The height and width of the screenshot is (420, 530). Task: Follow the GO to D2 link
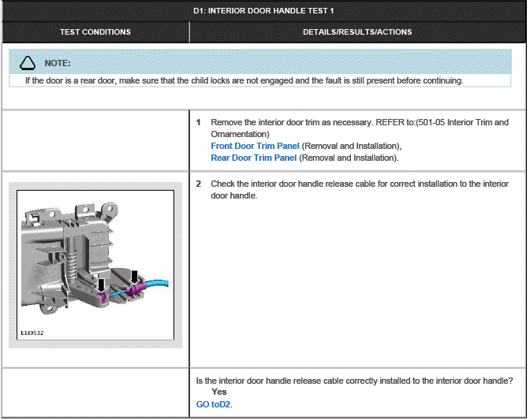tap(214, 404)
